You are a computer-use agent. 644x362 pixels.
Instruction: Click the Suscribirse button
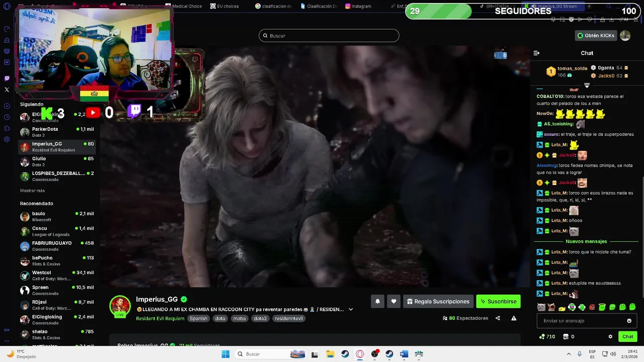point(499,301)
